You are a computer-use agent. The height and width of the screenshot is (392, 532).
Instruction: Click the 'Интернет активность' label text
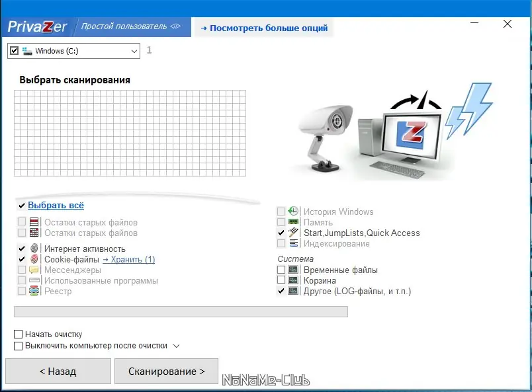point(85,249)
